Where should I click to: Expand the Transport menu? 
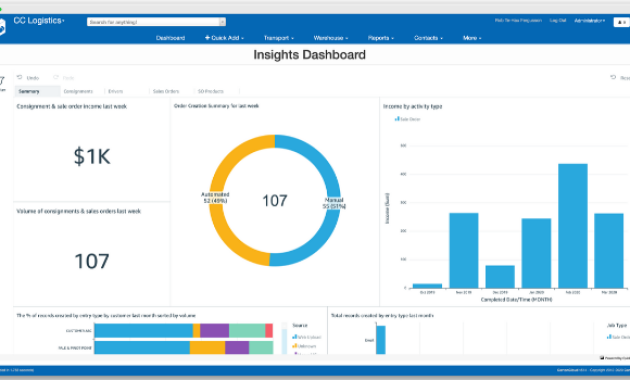click(x=278, y=38)
